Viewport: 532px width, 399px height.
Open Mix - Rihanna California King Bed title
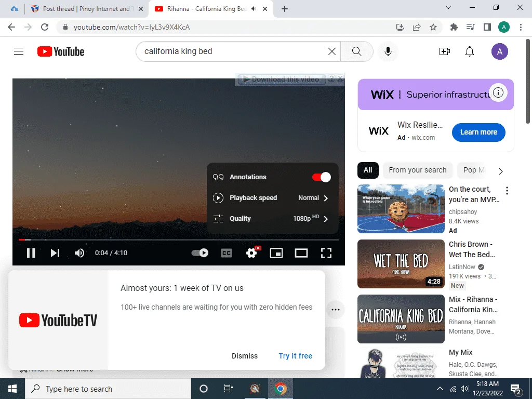pyautogui.click(x=473, y=304)
